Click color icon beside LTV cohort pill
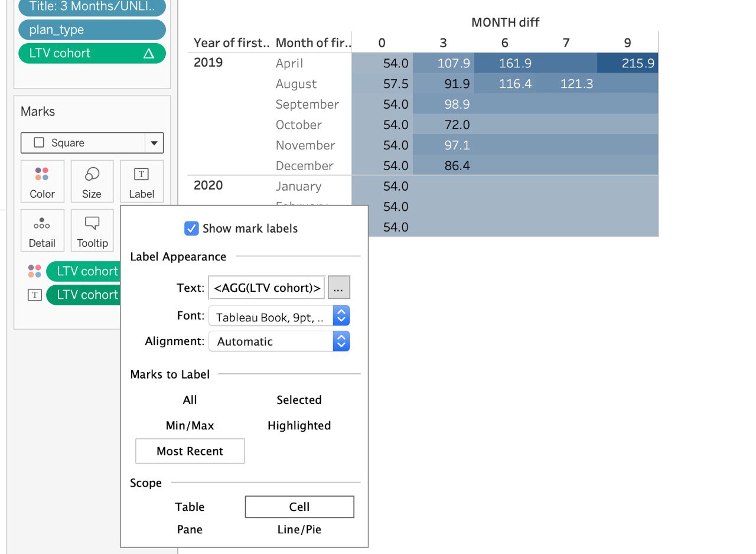This screenshot has width=756, height=554. pos(35,271)
